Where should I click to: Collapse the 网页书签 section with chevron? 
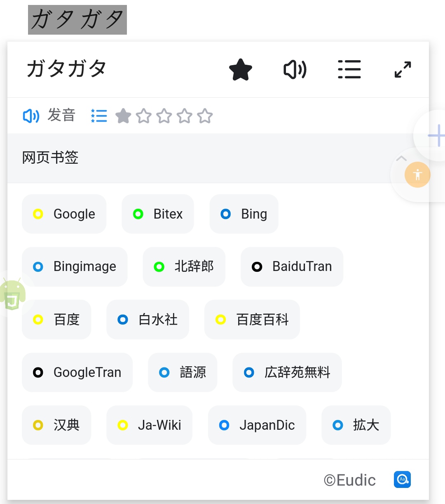pos(401,158)
